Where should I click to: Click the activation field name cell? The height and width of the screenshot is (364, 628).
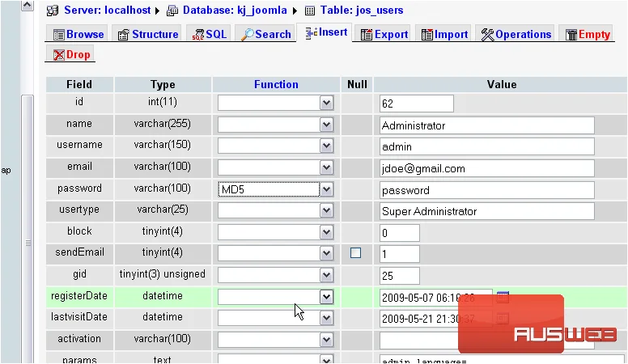click(79, 339)
